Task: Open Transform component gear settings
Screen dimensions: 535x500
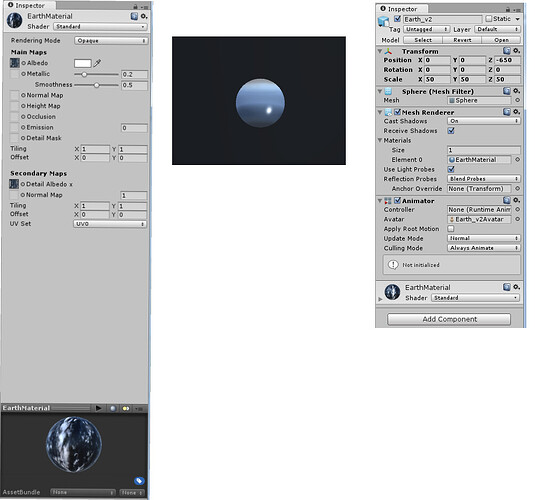Action: point(517,51)
